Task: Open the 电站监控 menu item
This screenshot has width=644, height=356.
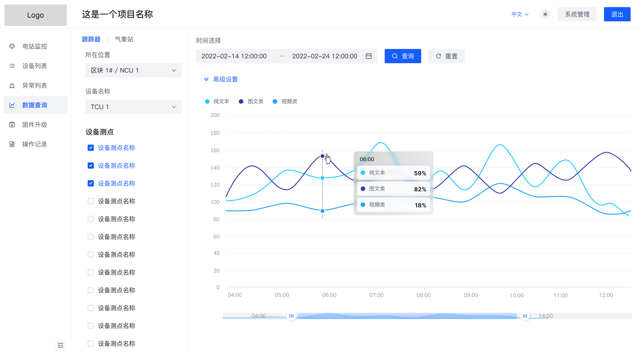Action: 36,46
